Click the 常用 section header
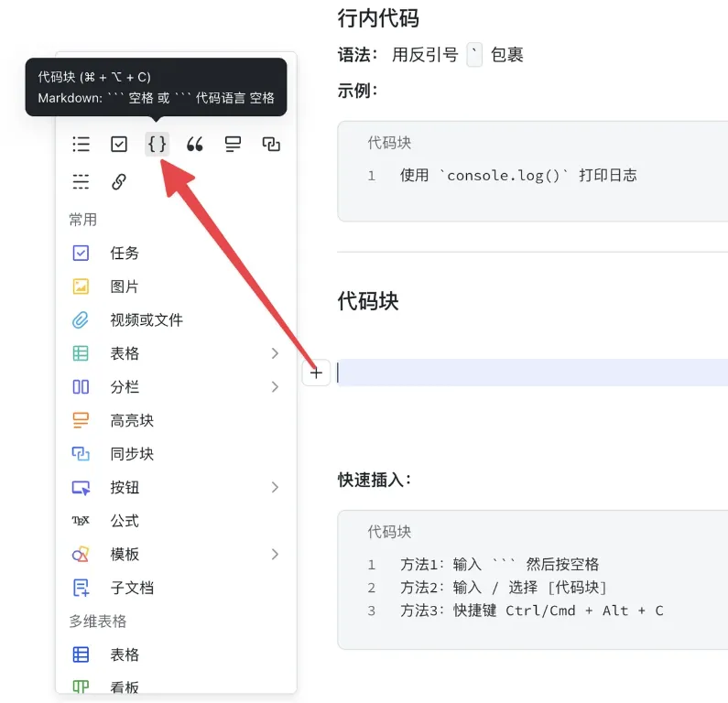This screenshot has height=703, width=728. click(82, 220)
